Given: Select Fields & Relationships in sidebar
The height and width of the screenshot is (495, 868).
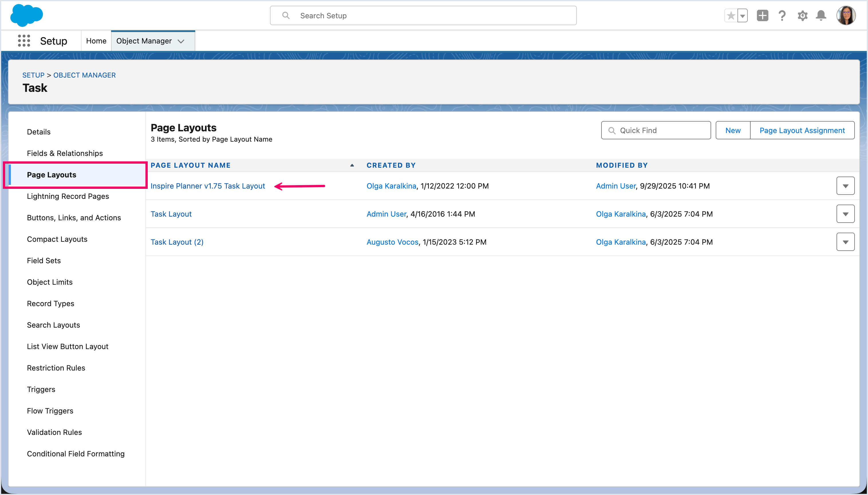Looking at the screenshot, I should pos(65,153).
